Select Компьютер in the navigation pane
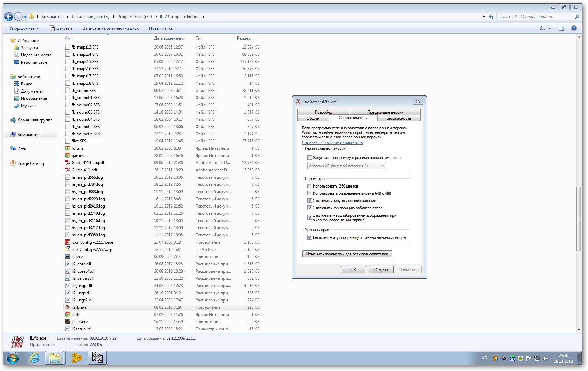 (x=30, y=135)
